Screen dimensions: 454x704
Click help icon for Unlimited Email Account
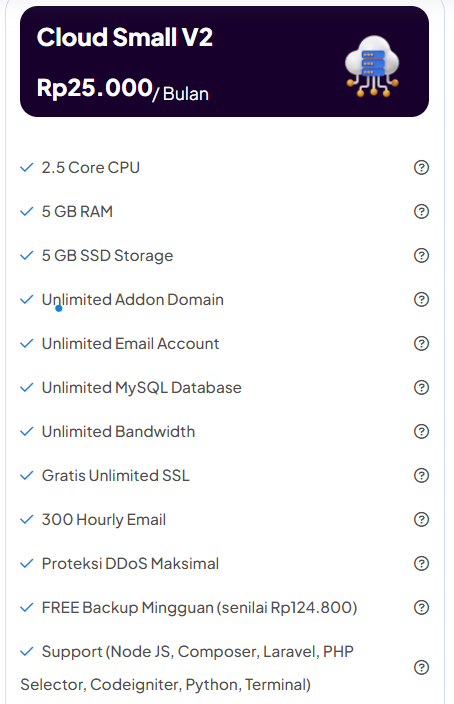(x=421, y=343)
